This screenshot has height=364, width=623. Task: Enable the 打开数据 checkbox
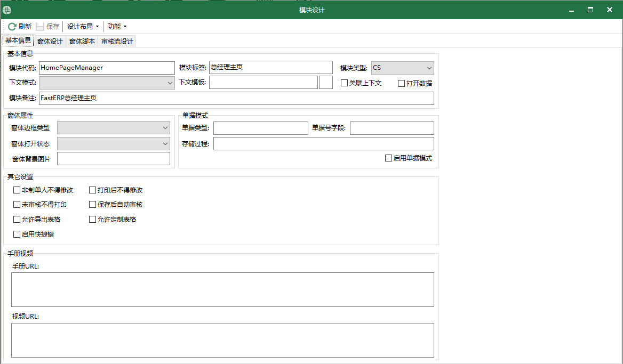401,83
